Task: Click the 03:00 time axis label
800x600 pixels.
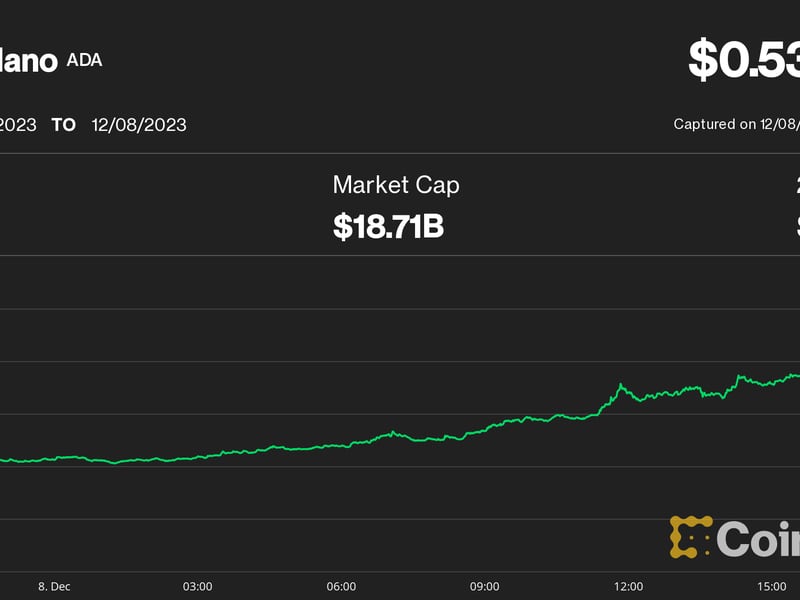Action: coord(197,585)
